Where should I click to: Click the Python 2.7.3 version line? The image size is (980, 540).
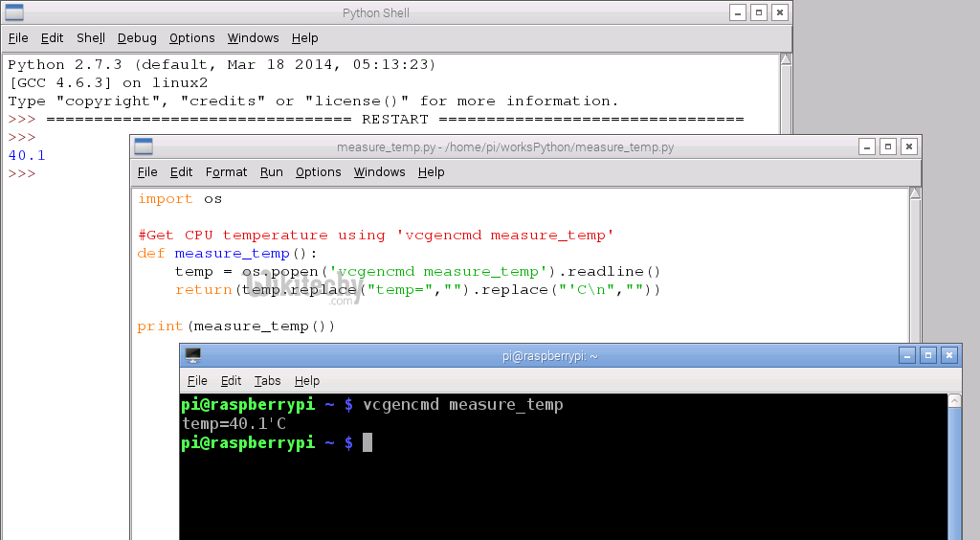point(222,65)
